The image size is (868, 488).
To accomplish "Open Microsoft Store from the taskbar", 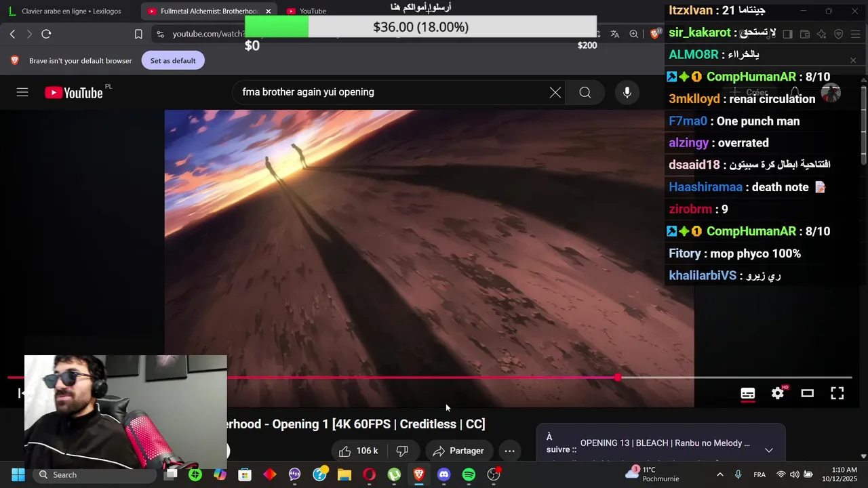I will point(245,474).
